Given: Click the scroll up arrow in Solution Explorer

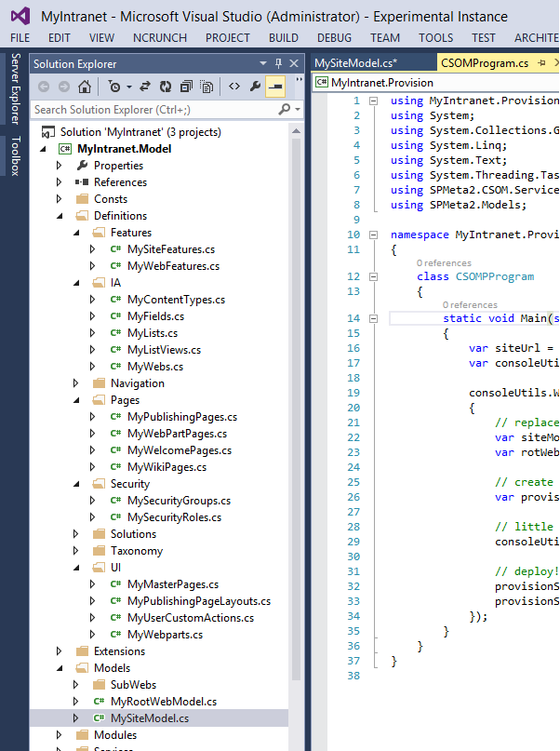Looking at the screenshot, I should 296,131.
